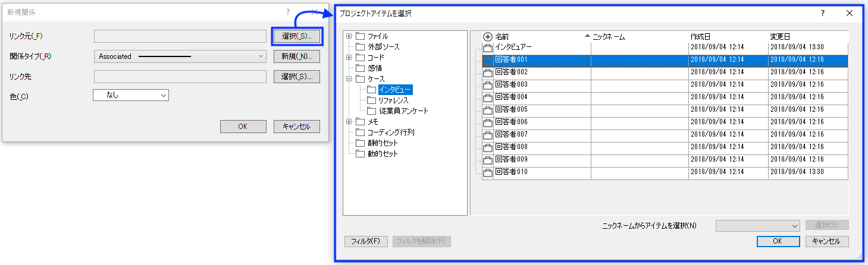868x265 pixels.
Task: Click the 外部ソース folder icon
Action: point(360,47)
